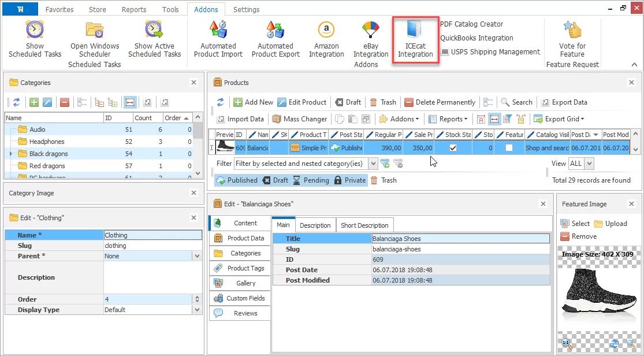Toggle the Stock Status checkbox

[x=453, y=148]
